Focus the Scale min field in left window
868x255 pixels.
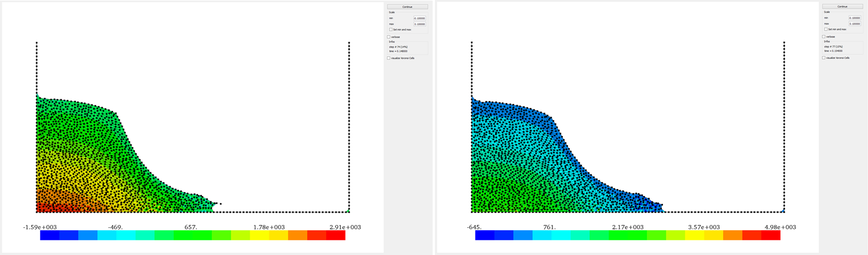419,19
